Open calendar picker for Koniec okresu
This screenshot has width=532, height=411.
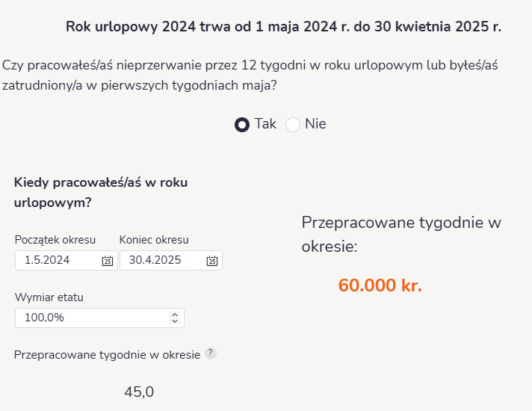(211, 261)
